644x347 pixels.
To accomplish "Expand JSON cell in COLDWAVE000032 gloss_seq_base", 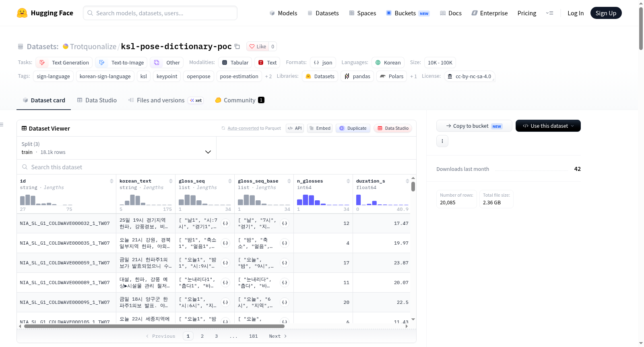I will pyautogui.click(x=285, y=223).
